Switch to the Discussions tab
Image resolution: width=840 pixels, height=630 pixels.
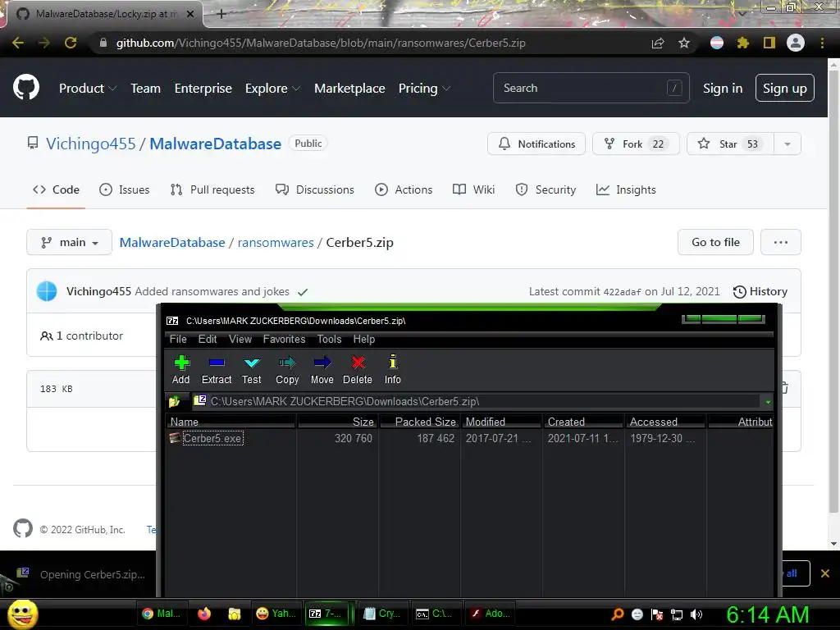click(314, 189)
